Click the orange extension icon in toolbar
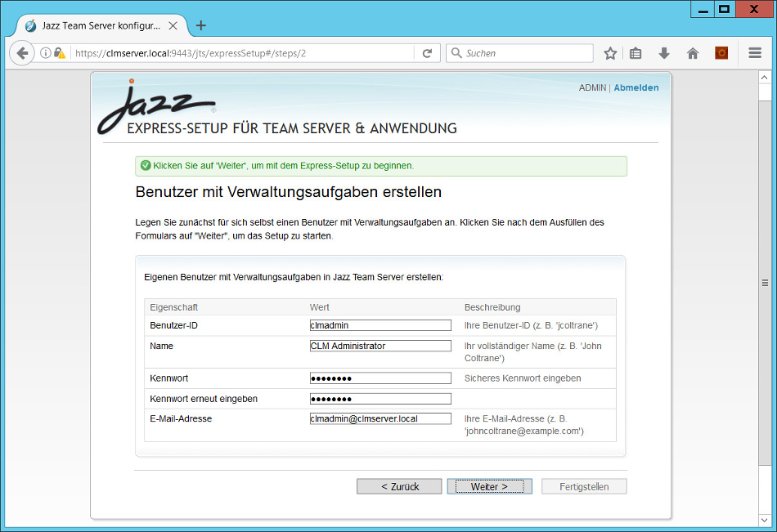The height and width of the screenshot is (532, 777). click(x=721, y=53)
